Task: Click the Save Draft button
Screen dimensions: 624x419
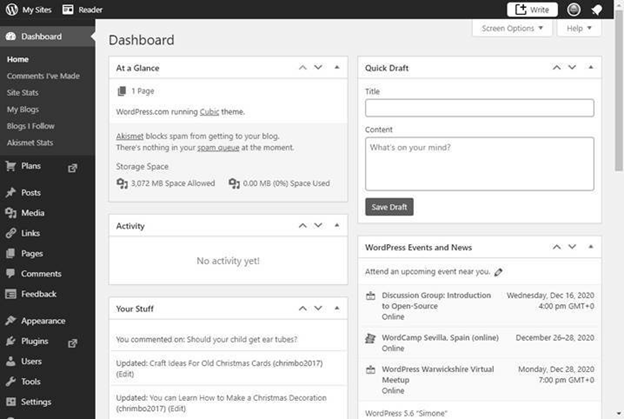Action: 389,207
